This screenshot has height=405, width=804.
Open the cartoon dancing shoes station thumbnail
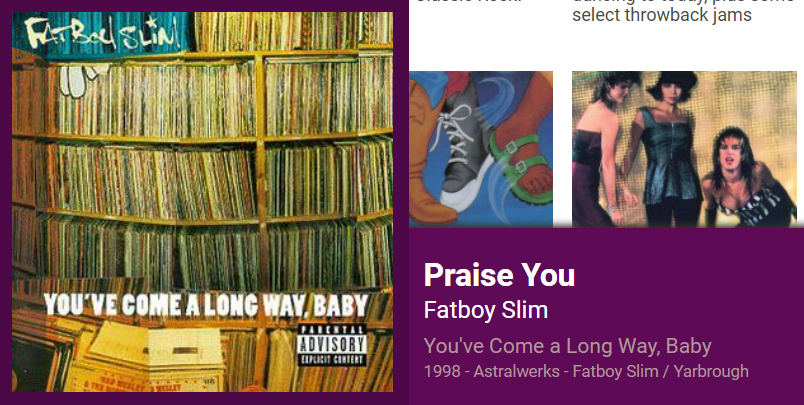point(481,149)
